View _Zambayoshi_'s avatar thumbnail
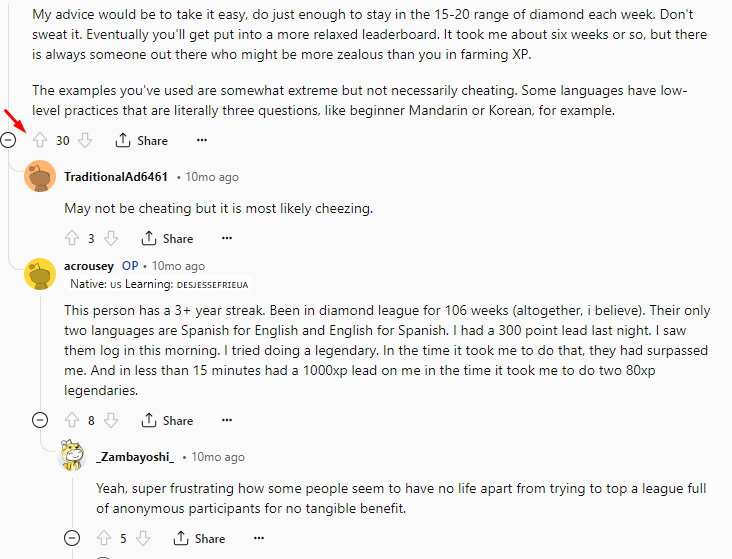 click(72, 455)
